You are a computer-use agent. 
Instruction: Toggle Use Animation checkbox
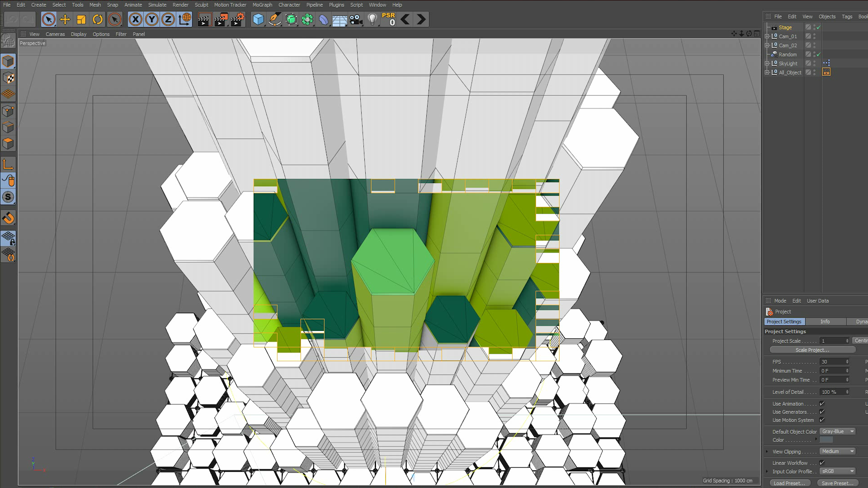click(x=822, y=404)
